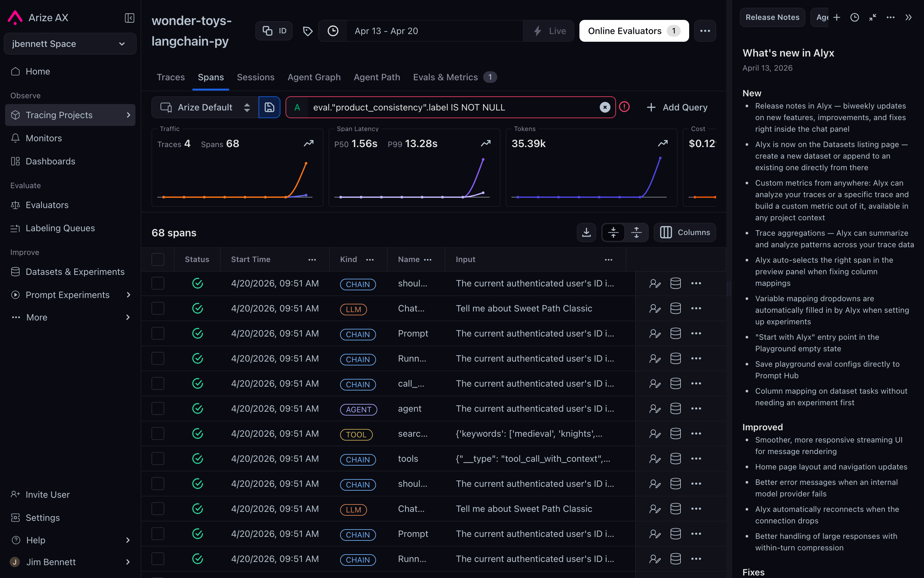This screenshot has height=578, width=924.
Task: Open Datasets & Experiments
Action: (x=70, y=272)
